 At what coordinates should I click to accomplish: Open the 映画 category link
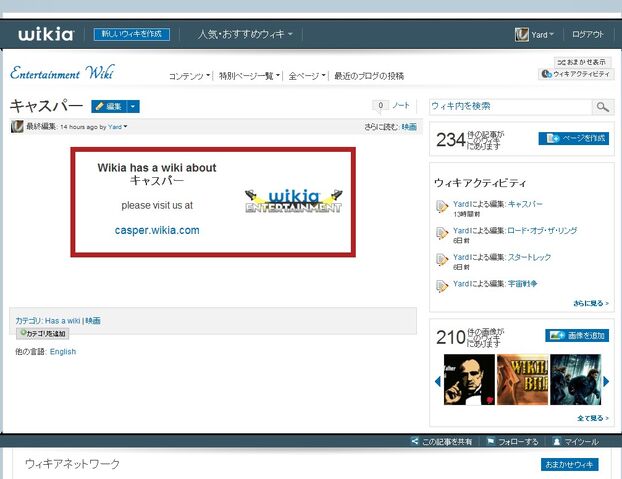(93, 320)
